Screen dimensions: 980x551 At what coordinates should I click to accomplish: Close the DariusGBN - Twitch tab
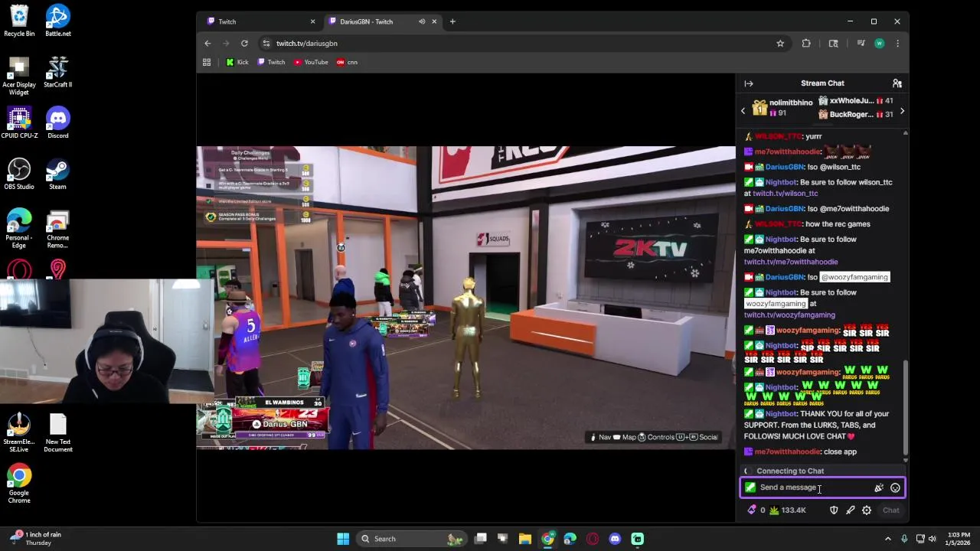[x=435, y=21]
